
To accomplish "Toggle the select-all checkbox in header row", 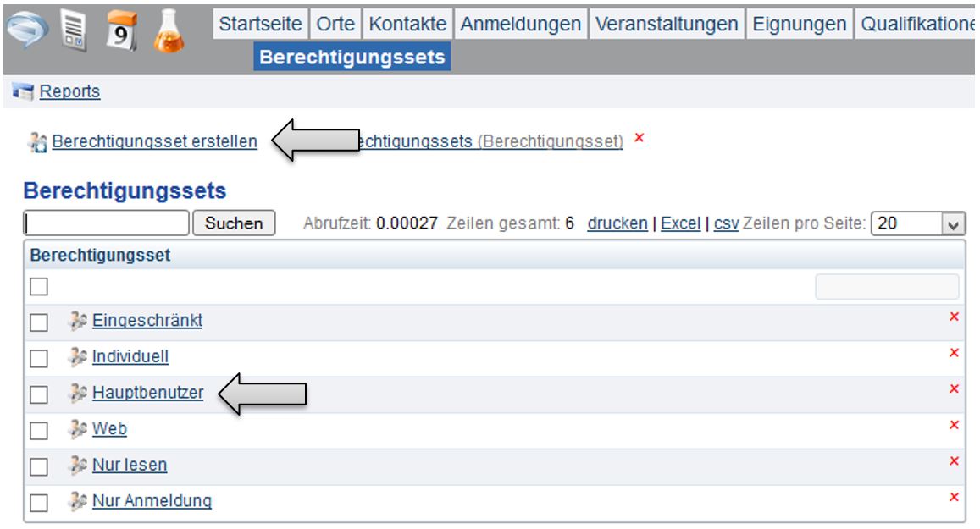I will (x=38, y=287).
